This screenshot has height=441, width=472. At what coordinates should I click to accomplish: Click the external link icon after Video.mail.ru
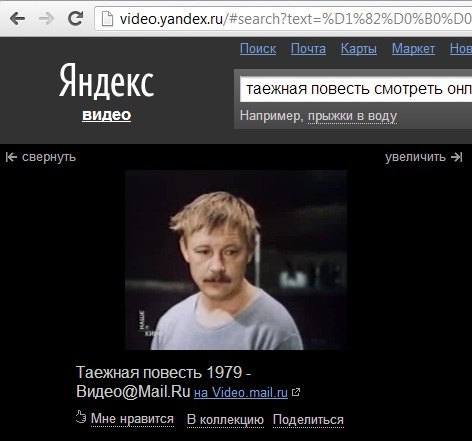296,392
